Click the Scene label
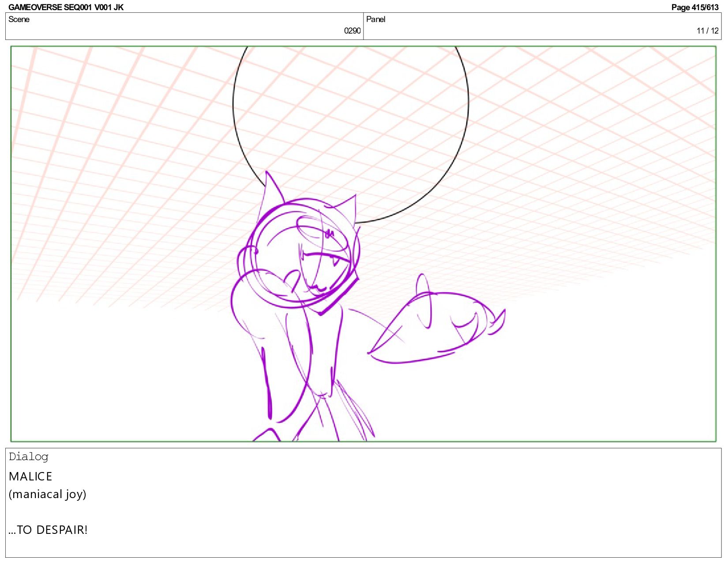This screenshot has height=563, width=728. point(19,19)
